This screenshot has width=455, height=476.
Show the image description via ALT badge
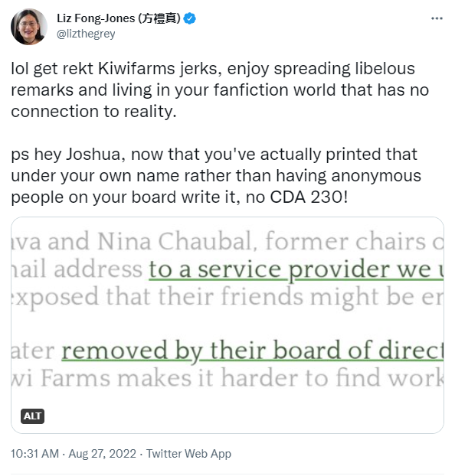point(32,416)
